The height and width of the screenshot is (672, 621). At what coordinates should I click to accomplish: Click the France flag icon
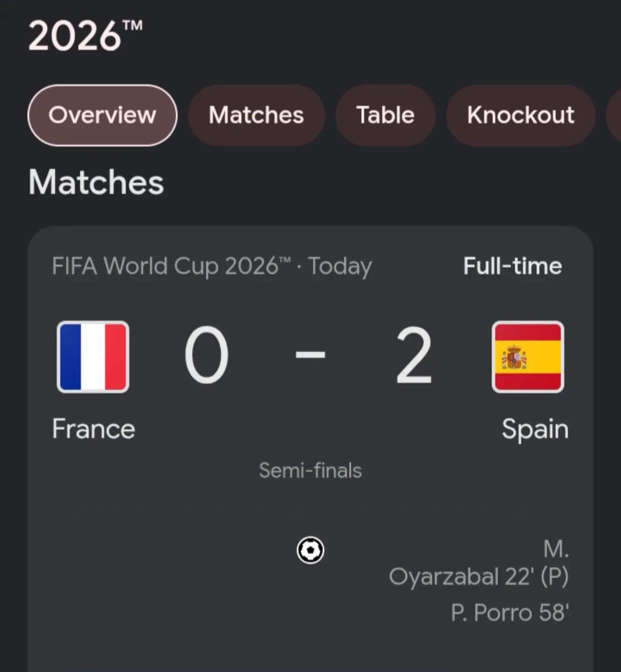click(x=93, y=357)
